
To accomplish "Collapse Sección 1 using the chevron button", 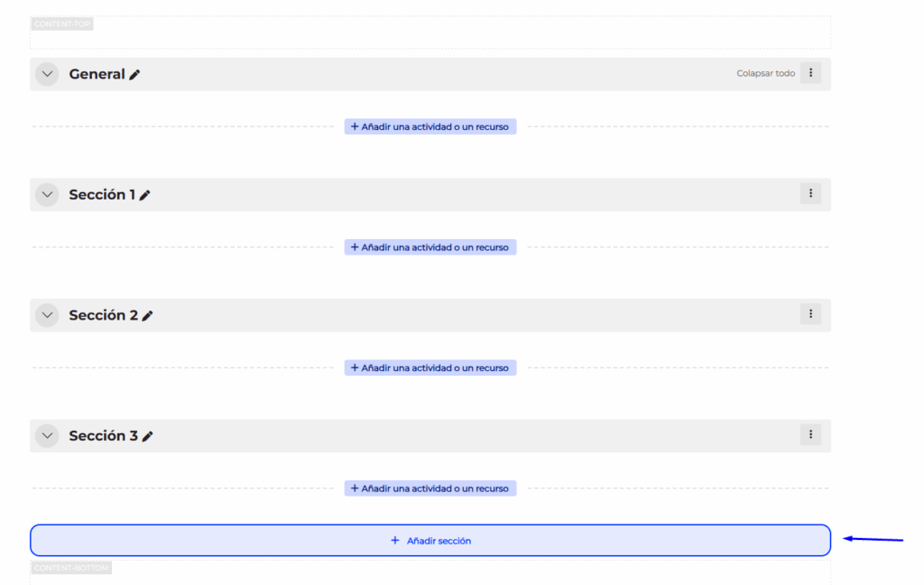I will pyautogui.click(x=47, y=194).
